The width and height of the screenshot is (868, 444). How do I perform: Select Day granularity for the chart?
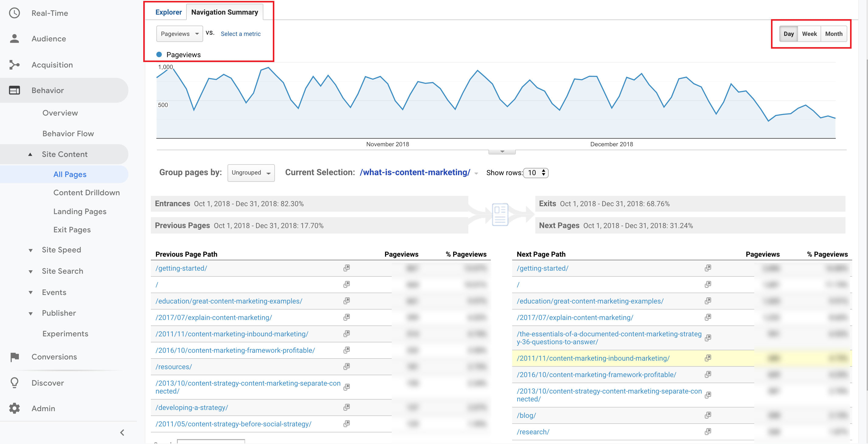pos(789,34)
